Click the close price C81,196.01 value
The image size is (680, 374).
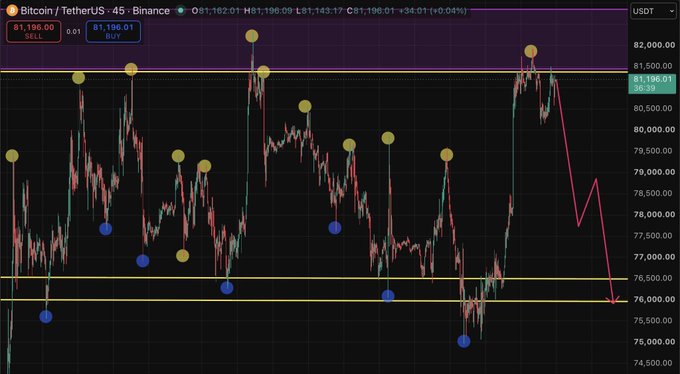(x=371, y=10)
